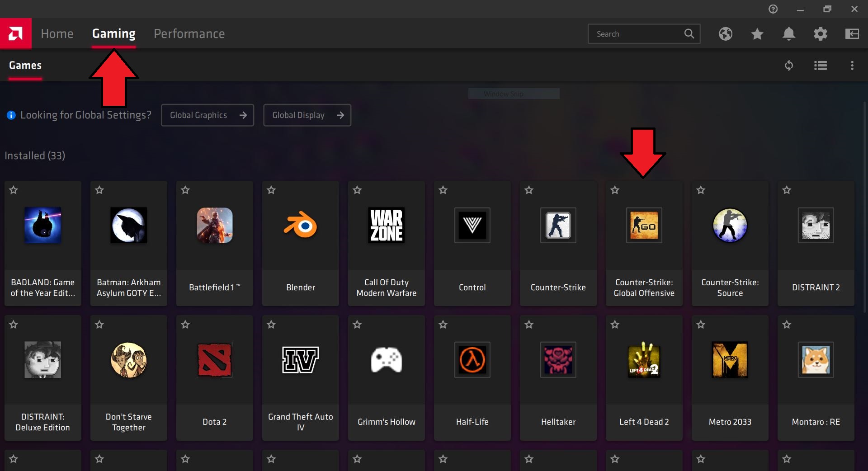
Task: Toggle favorite star for Battlefield 1
Action: 185,190
